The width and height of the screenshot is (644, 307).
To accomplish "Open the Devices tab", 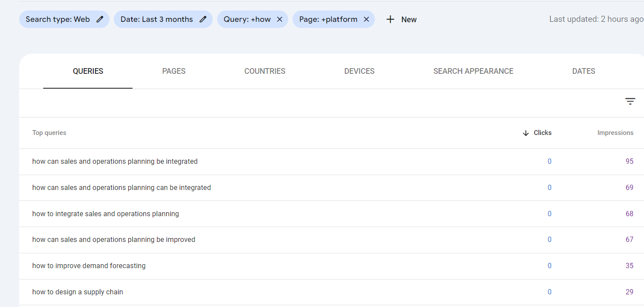I will point(359,71).
